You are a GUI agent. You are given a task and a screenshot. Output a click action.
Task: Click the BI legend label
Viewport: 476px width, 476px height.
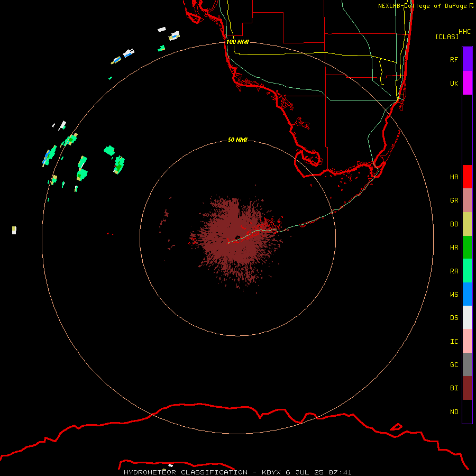[454, 388]
